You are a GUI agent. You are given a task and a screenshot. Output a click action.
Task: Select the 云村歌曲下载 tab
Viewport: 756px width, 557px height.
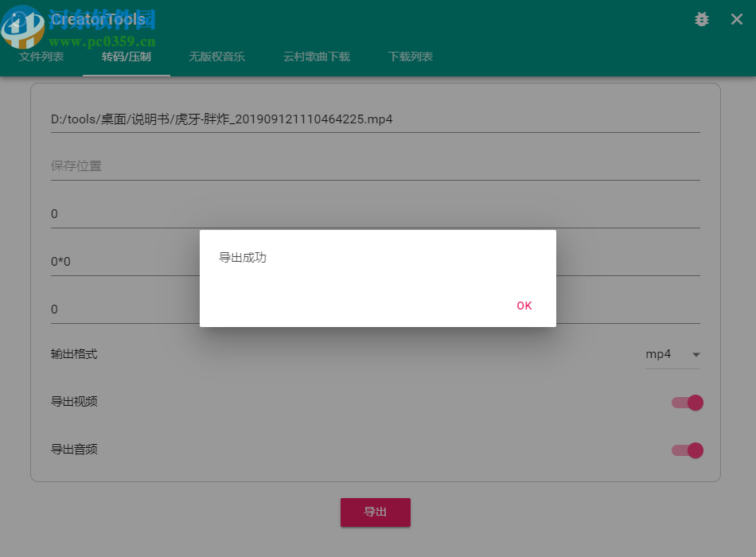[315, 56]
